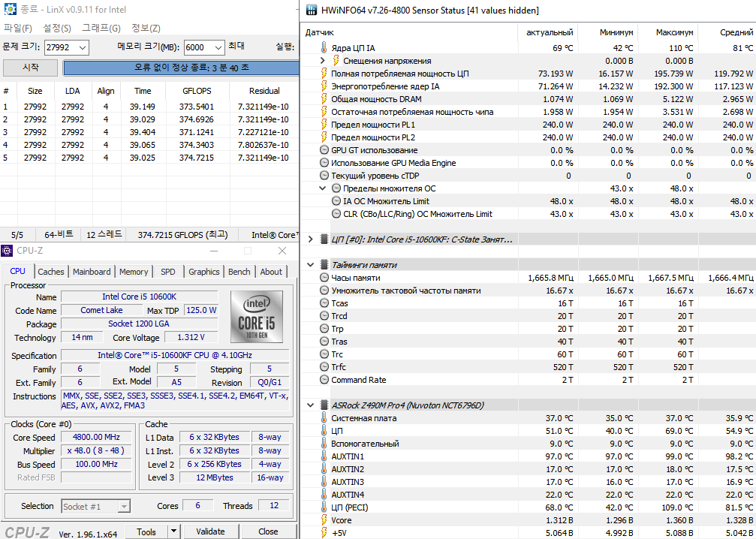The image size is (756, 539).
Task: Click the HWiNFO64 title bar app icon
Action: (x=312, y=10)
